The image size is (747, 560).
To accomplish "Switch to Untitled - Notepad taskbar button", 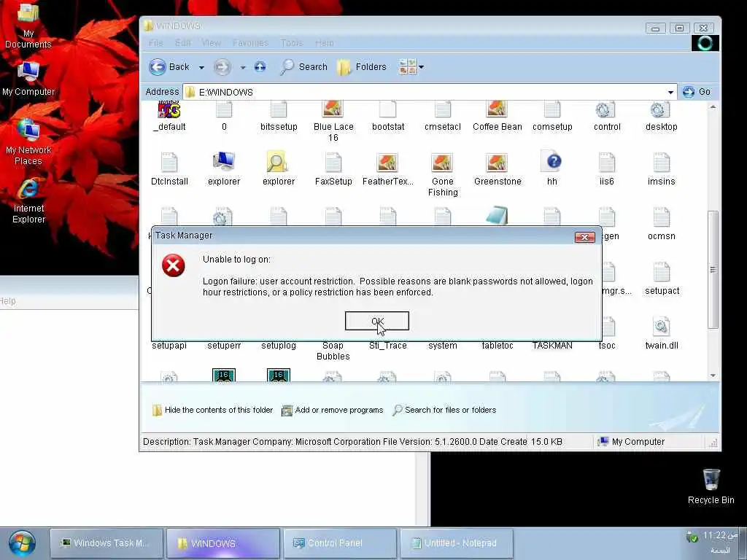I will 457,543.
